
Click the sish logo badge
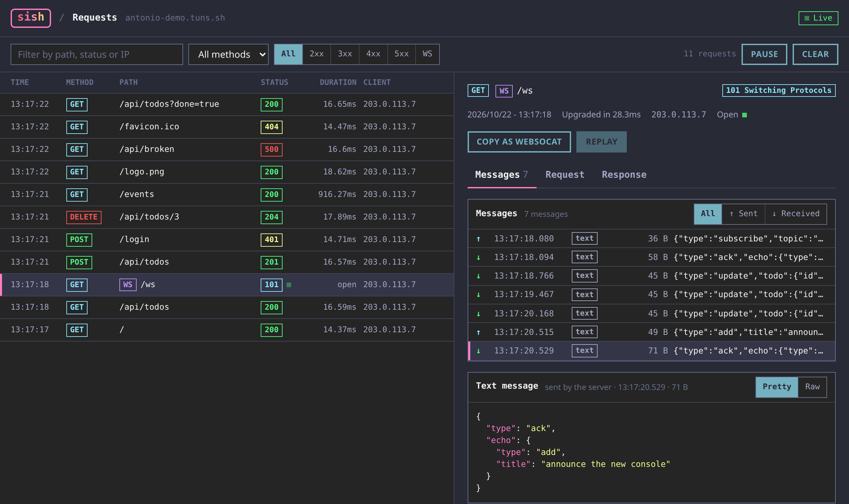pos(31,18)
